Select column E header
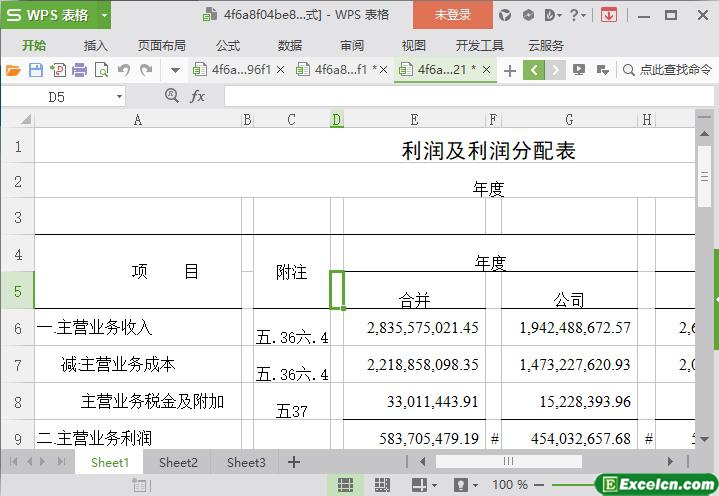The height and width of the screenshot is (496, 719). pyautogui.click(x=414, y=120)
